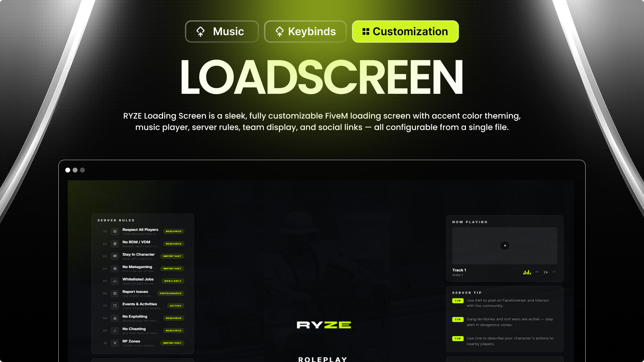Skip to the previous track
644x362 pixels.
click(537, 272)
